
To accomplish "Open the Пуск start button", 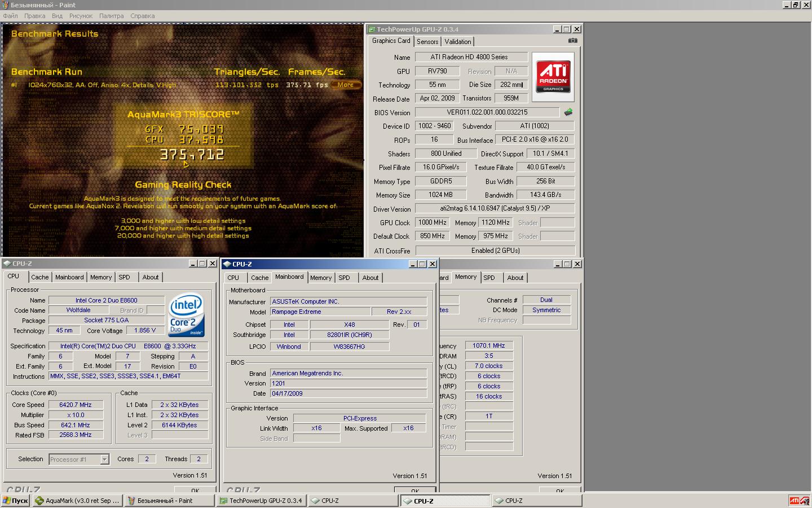I will [x=15, y=501].
